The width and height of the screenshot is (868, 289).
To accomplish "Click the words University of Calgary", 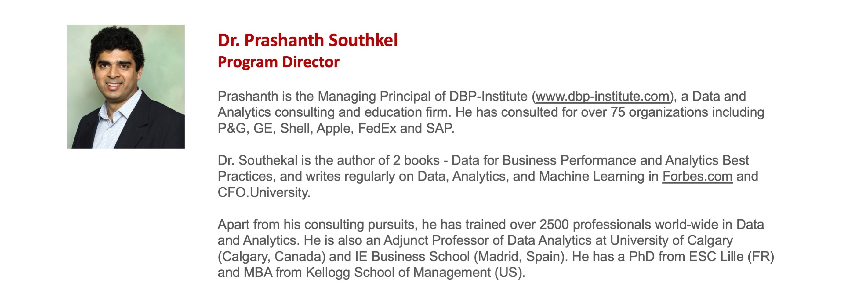I will (672, 240).
